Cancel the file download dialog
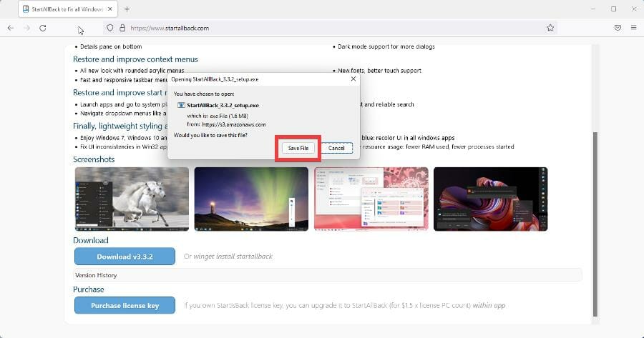Viewport: 644px width, 338px height. click(x=336, y=148)
